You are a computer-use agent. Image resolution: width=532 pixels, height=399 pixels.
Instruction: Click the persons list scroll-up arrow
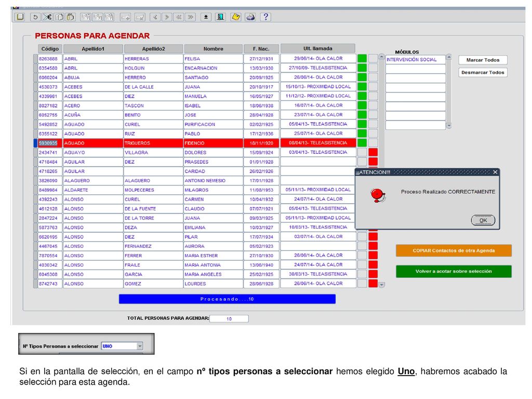pyautogui.click(x=382, y=56)
